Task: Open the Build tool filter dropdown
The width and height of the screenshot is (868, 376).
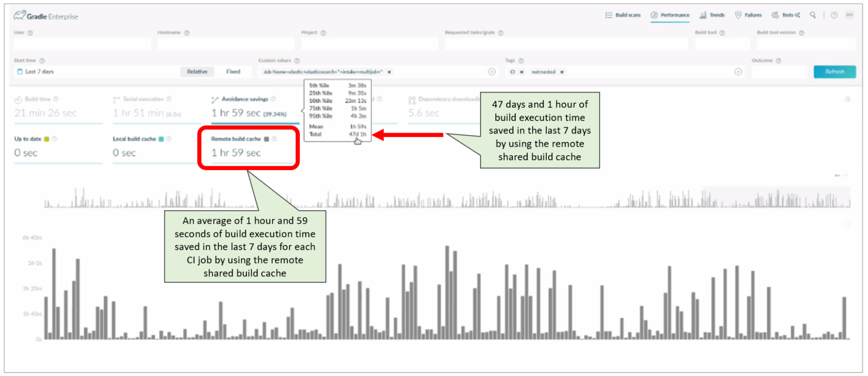Action: point(722,44)
